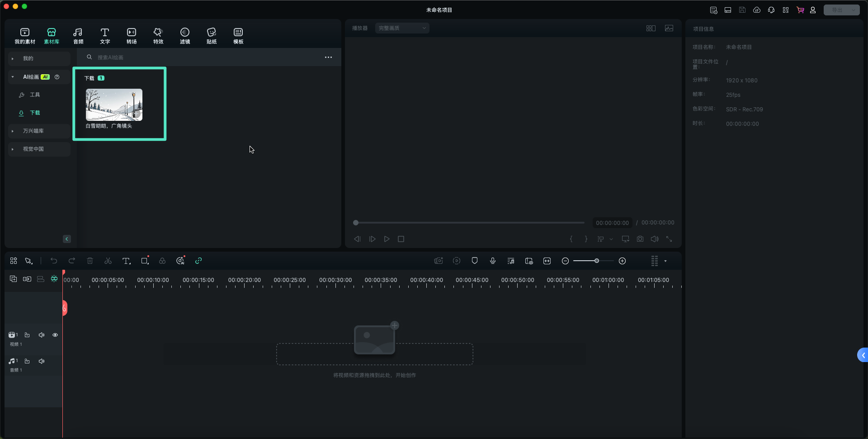868x439 pixels.
Task: Switch to the 我的素材 tab
Action: tap(25, 36)
